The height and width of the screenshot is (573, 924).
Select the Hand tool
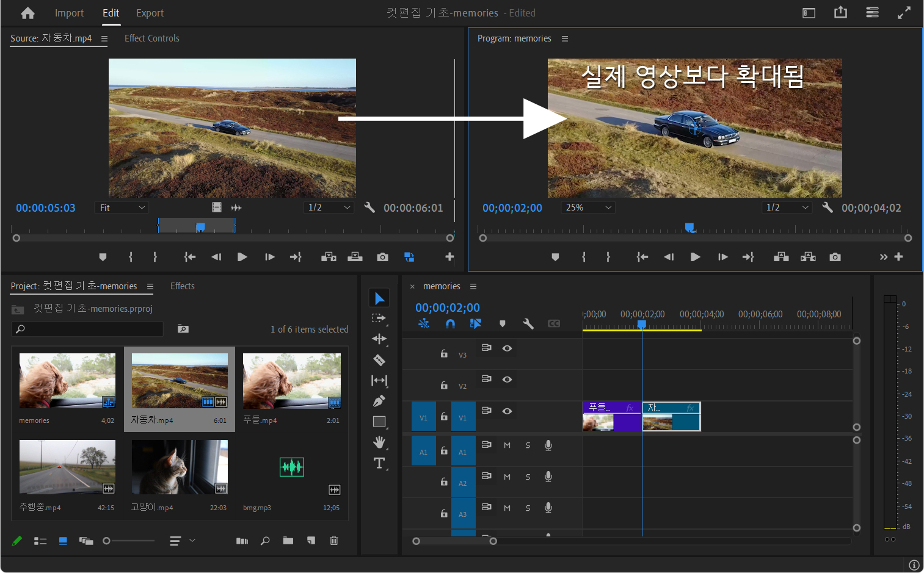click(x=379, y=442)
